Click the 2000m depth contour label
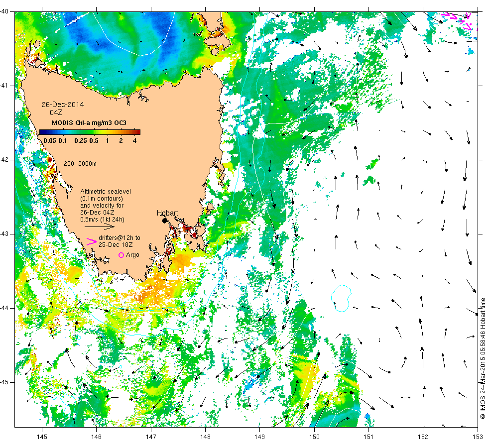This screenshot has height=448, width=488. click(87, 164)
